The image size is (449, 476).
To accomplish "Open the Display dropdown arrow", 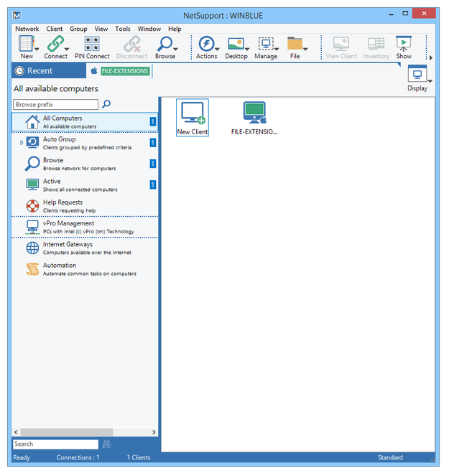I will (x=430, y=81).
